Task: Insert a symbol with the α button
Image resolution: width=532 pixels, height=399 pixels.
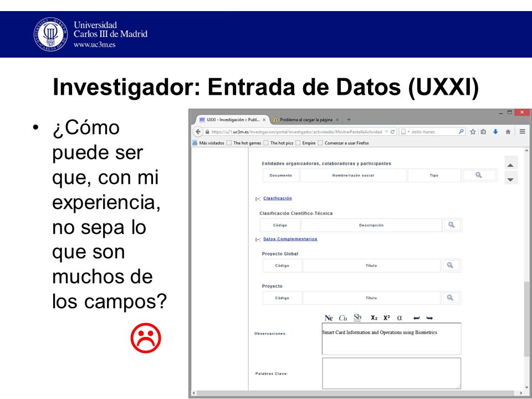Action: 400,318
